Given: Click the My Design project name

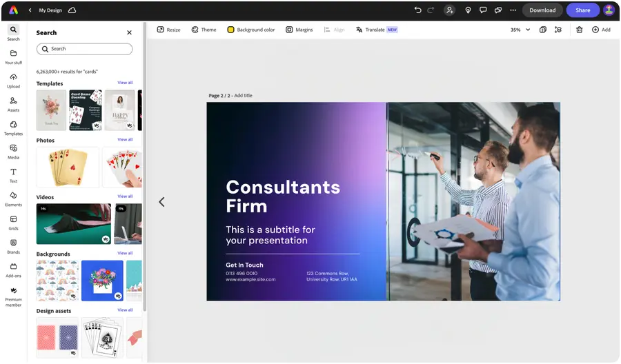Looking at the screenshot, I should tap(50, 10).
